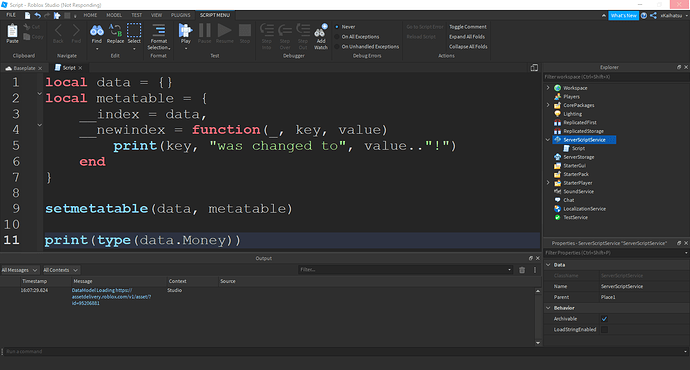Screen dimensions: 690x370
Task: Start the Play test button
Action: point(185,31)
